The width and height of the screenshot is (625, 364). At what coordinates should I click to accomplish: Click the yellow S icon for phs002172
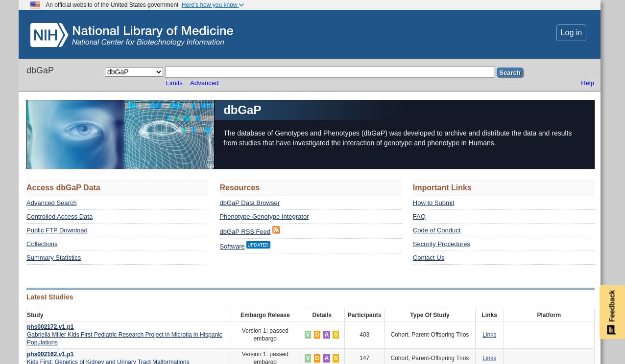336,335
